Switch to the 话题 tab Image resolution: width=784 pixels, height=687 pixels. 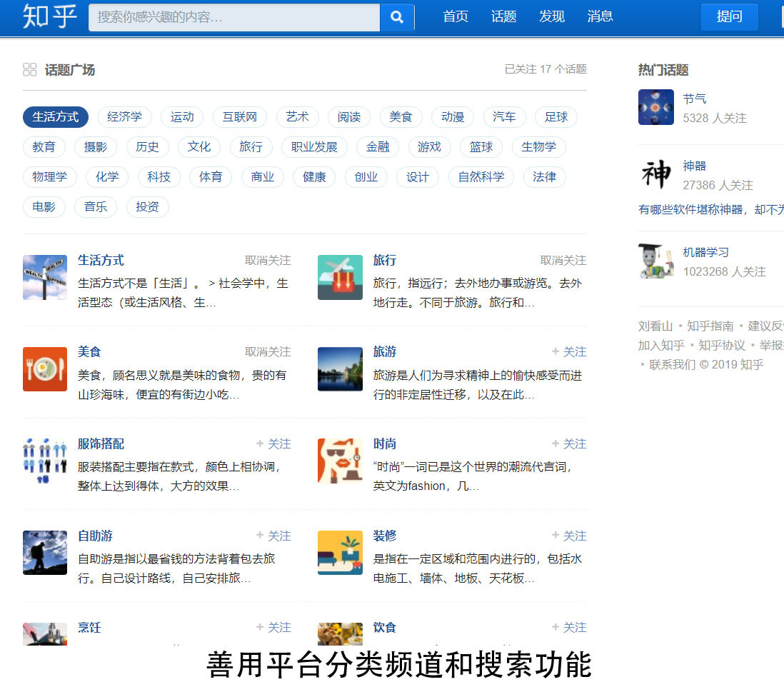(x=503, y=16)
